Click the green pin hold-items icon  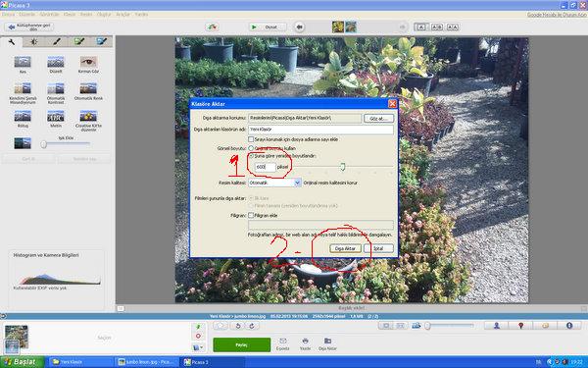(198, 327)
